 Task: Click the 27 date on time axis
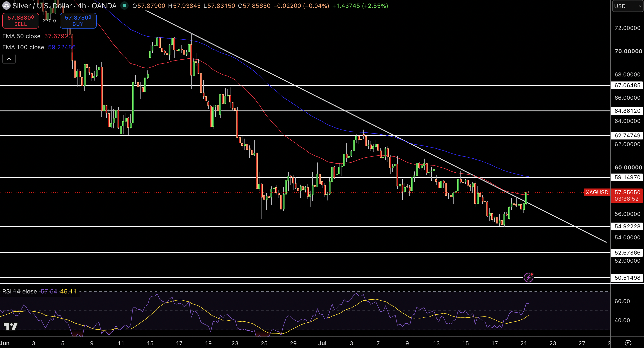(582, 343)
